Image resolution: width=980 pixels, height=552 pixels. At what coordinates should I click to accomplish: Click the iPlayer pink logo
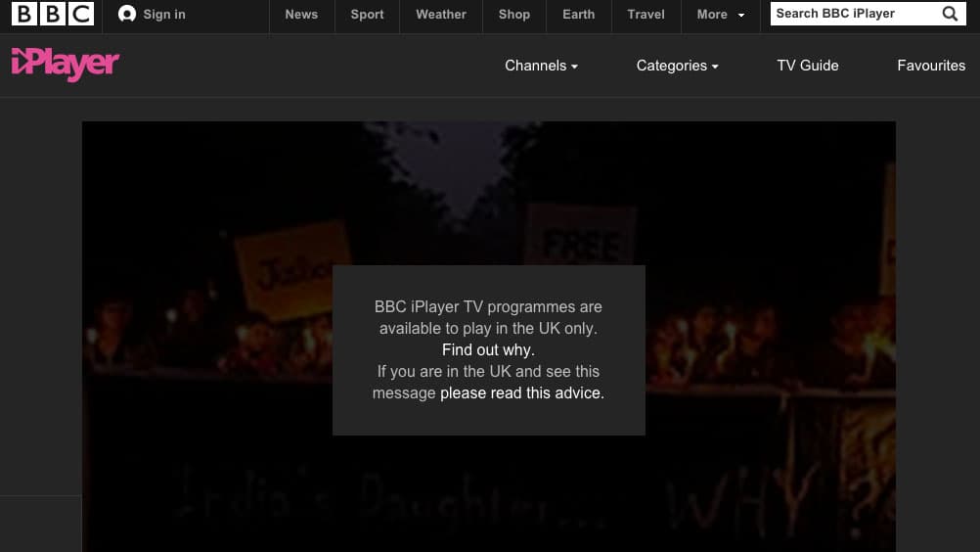point(65,65)
